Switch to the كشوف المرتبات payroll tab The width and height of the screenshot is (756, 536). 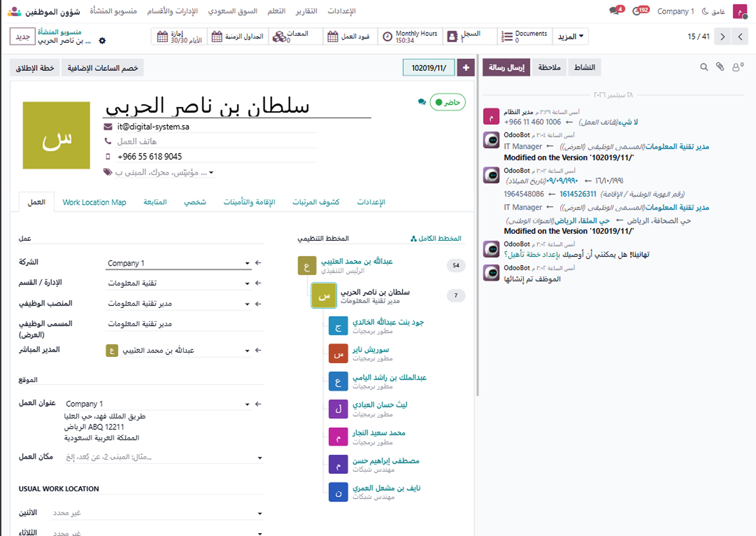coord(316,202)
